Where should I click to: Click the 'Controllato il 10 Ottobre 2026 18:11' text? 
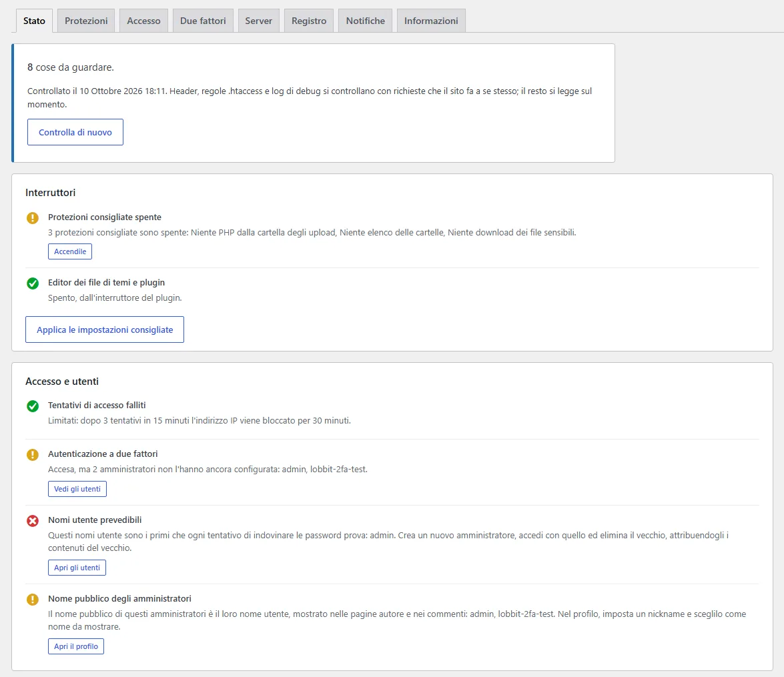97,91
